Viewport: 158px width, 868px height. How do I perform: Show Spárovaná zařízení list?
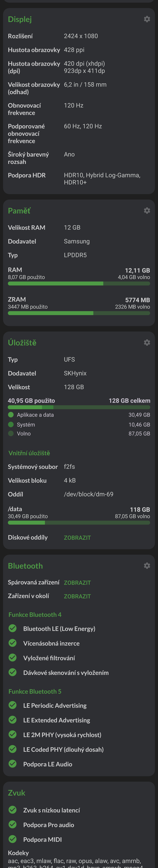point(77,583)
